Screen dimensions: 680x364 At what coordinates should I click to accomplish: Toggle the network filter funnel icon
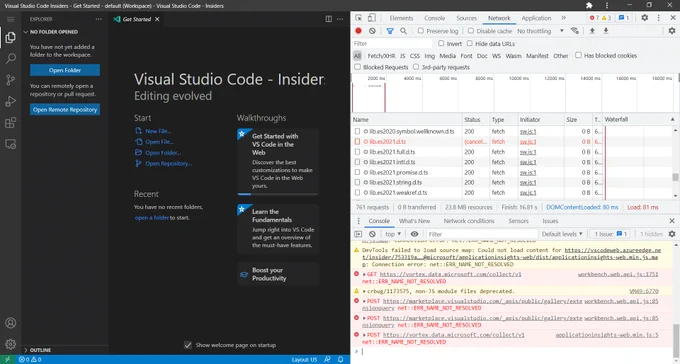pyautogui.click(x=390, y=31)
